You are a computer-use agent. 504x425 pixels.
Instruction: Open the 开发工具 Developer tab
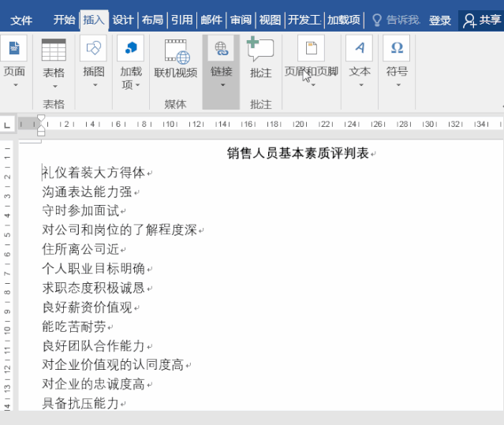(x=304, y=21)
